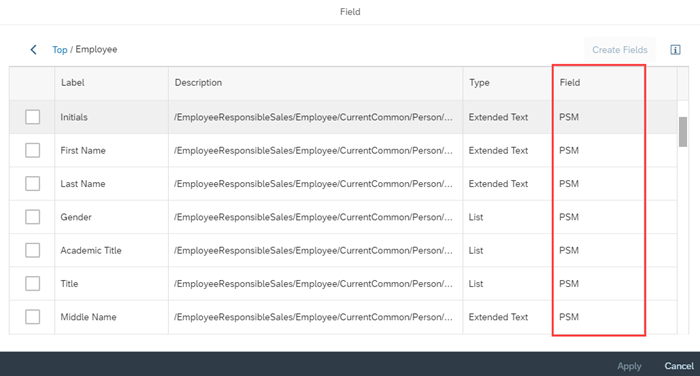Cancel the Field dialog

click(679, 366)
